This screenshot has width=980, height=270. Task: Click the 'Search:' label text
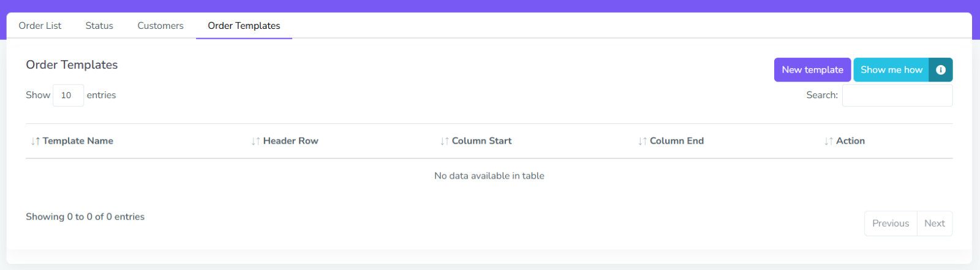(x=822, y=95)
